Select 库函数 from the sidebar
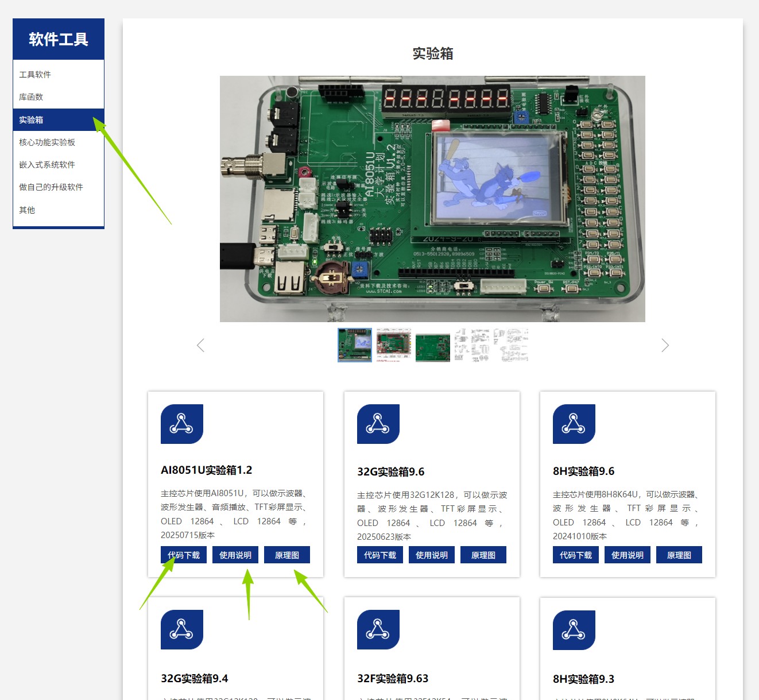Viewport: 759px width, 700px height. pos(31,97)
